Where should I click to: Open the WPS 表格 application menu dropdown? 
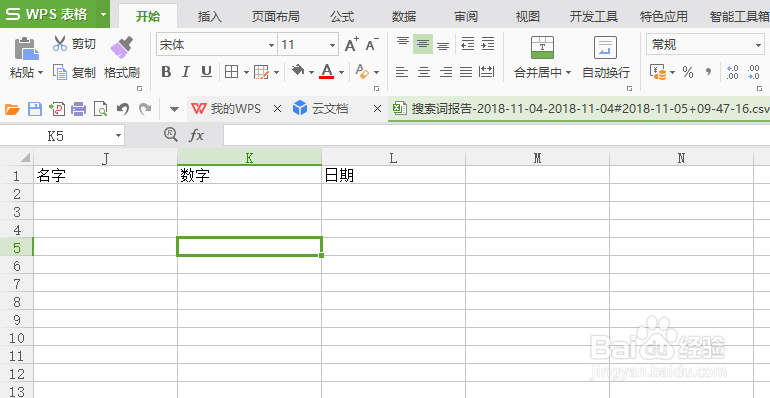tap(104, 14)
